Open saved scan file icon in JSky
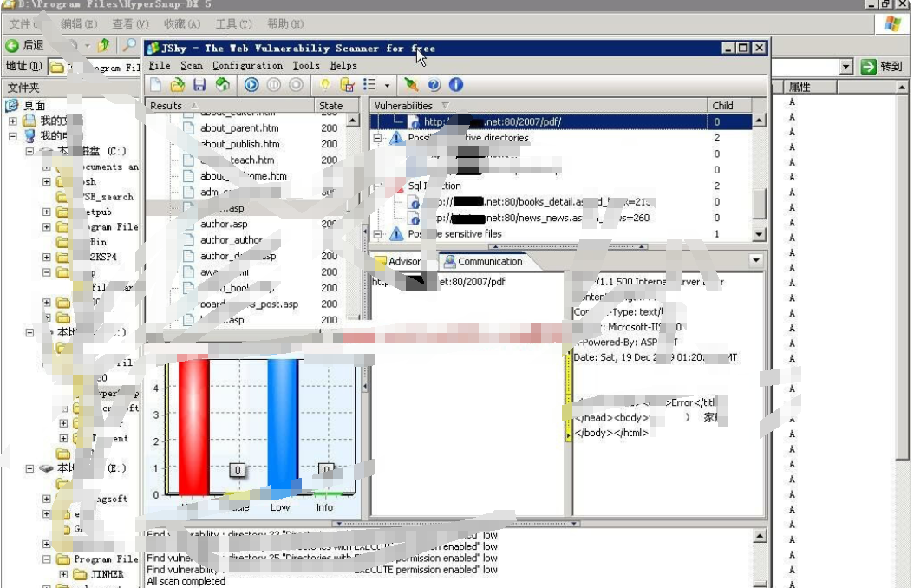Image resolution: width=914 pixels, height=588 pixels. click(177, 84)
